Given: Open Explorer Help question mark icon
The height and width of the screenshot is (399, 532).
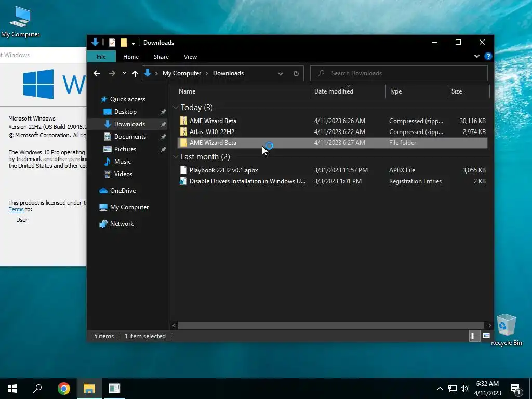Looking at the screenshot, I should tap(488, 56).
